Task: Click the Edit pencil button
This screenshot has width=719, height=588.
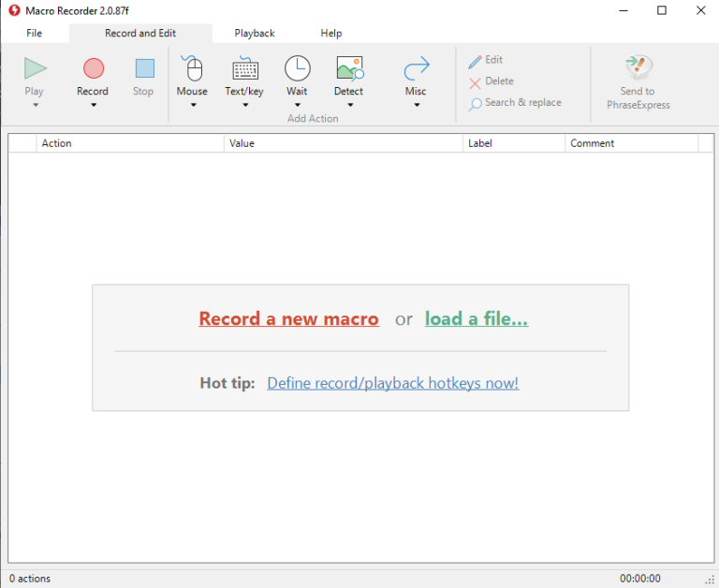Action: (x=486, y=60)
